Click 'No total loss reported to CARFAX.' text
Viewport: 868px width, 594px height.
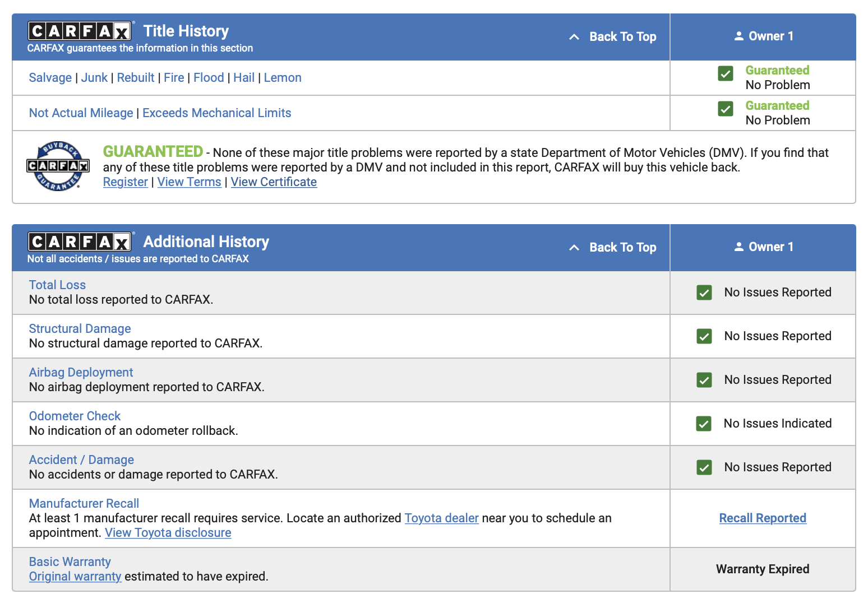click(x=121, y=300)
